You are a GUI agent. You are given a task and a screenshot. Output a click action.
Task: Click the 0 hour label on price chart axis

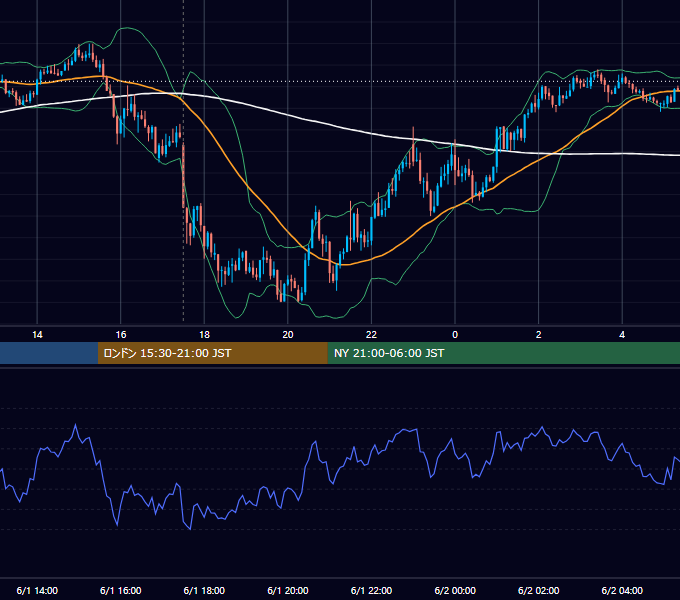click(455, 335)
